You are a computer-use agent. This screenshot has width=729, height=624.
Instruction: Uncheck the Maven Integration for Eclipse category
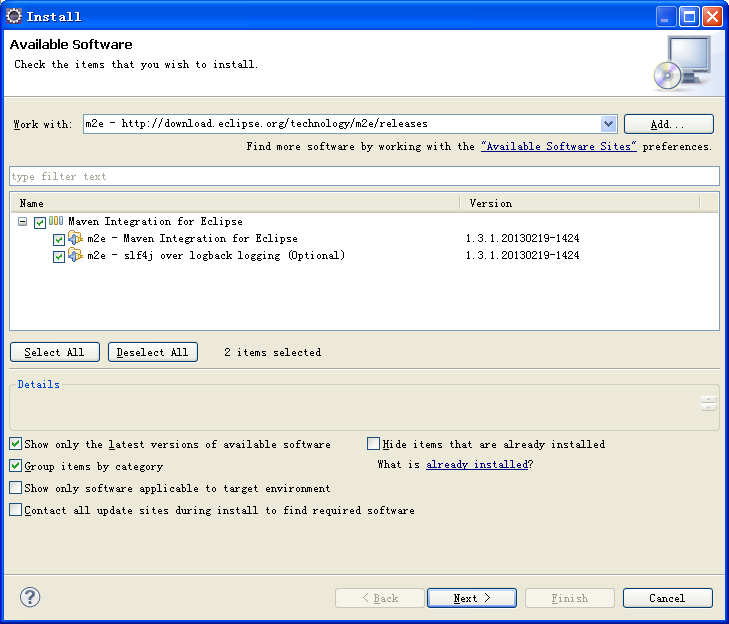[40, 222]
